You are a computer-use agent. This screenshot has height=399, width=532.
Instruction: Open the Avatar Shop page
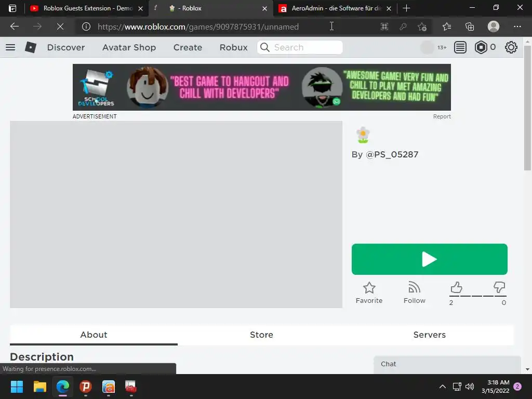(x=129, y=47)
